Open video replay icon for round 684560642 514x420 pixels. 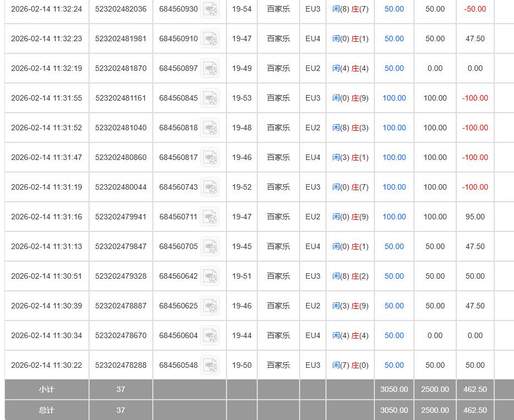pyautogui.click(x=210, y=277)
